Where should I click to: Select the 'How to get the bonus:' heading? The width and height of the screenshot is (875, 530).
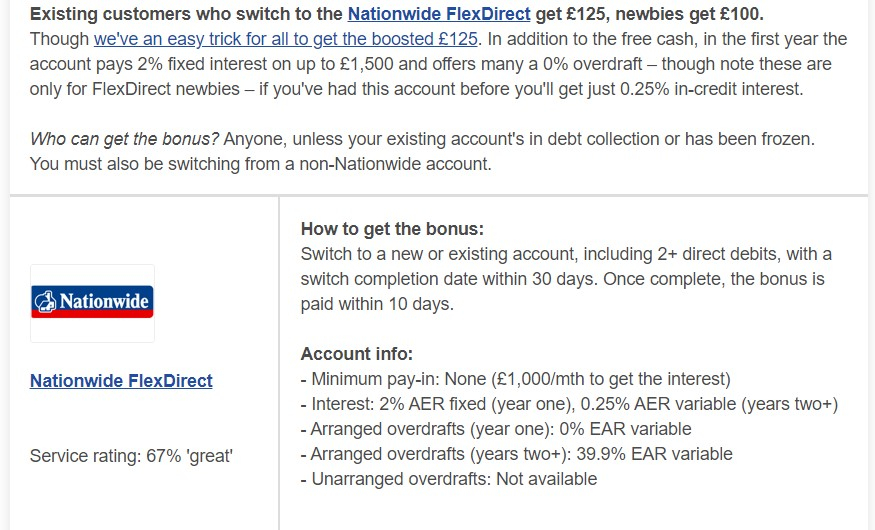pyautogui.click(x=392, y=229)
